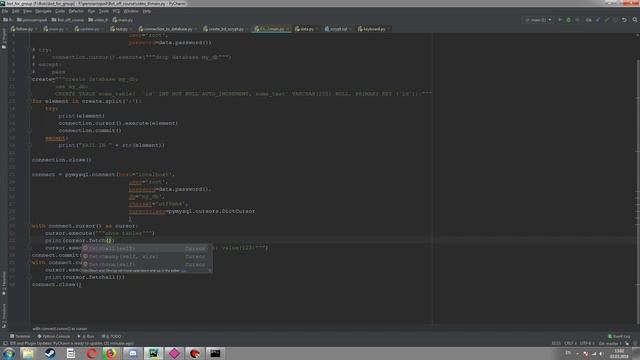
Task: Run the current configuration with green play button
Action: 560,20
